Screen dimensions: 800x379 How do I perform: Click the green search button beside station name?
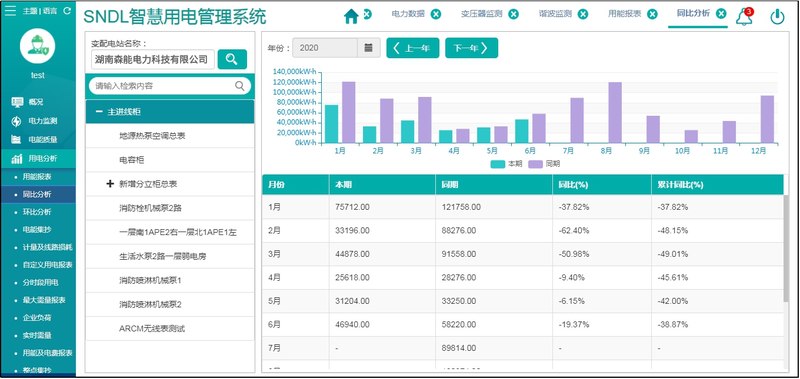click(x=232, y=59)
